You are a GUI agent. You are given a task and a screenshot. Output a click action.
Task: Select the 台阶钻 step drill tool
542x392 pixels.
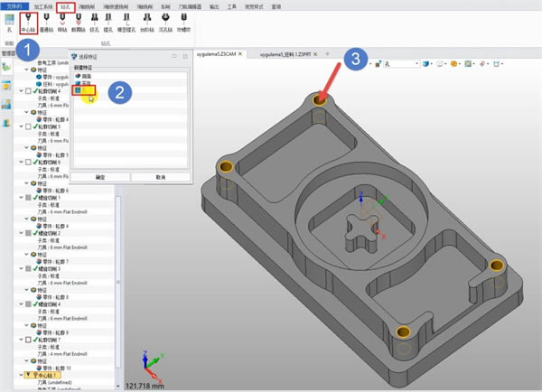tap(147, 23)
